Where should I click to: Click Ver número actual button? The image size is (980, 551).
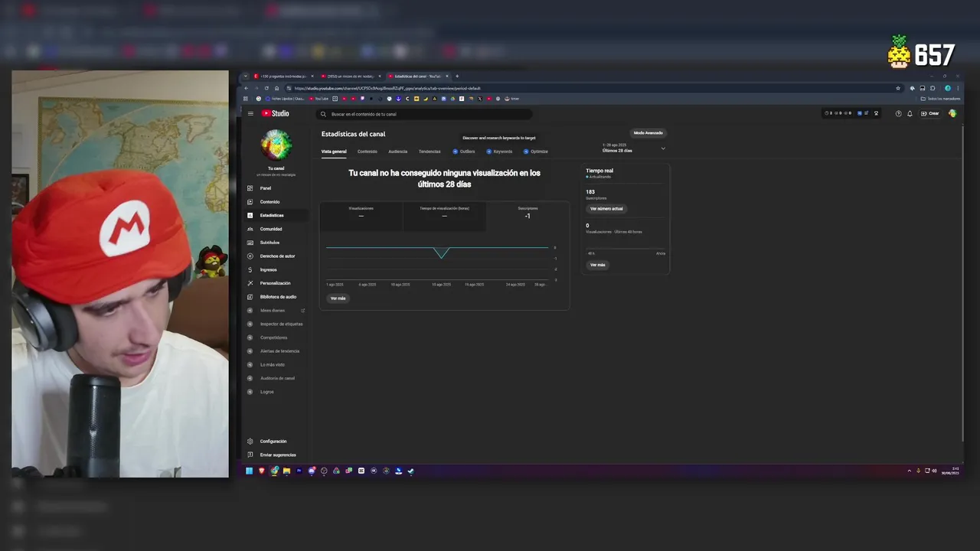[x=606, y=209]
